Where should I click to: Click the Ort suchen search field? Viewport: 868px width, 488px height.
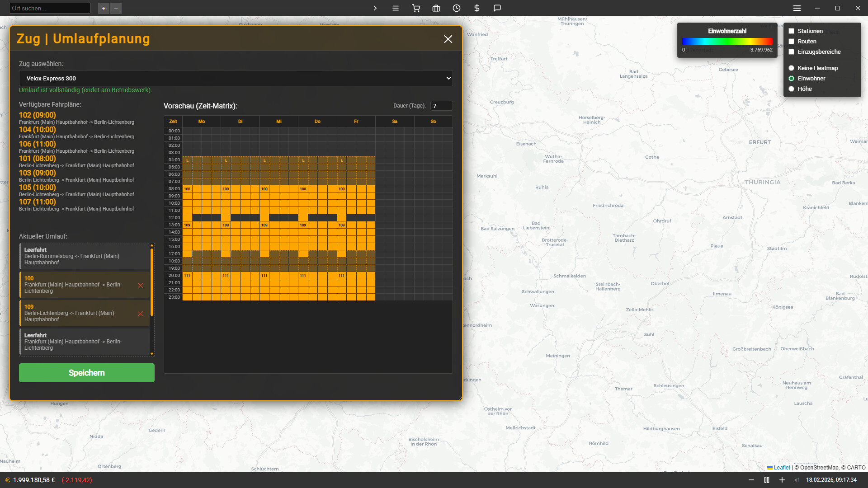[50, 8]
